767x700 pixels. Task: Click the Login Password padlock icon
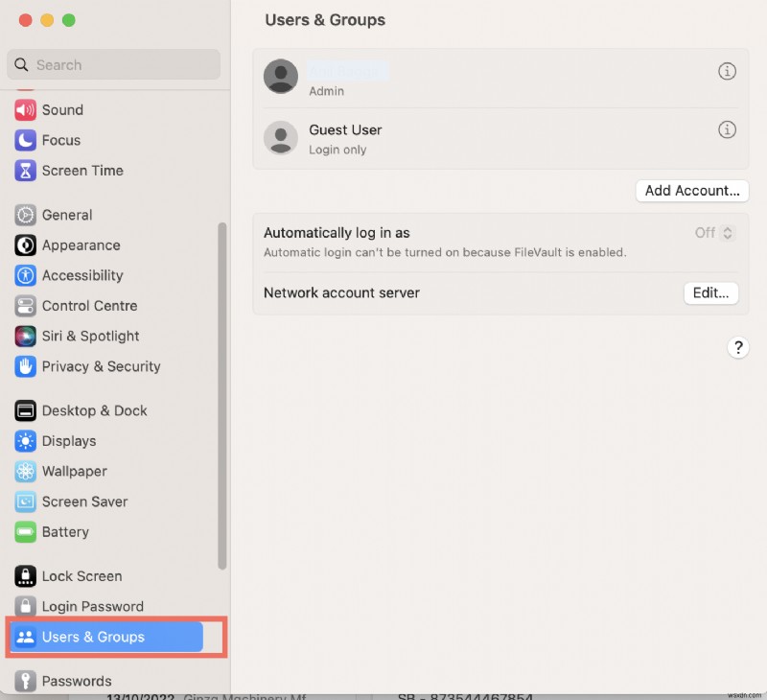25,606
